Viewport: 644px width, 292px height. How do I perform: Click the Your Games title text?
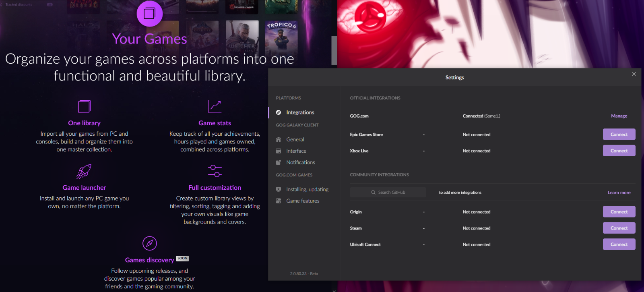click(150, 39)
